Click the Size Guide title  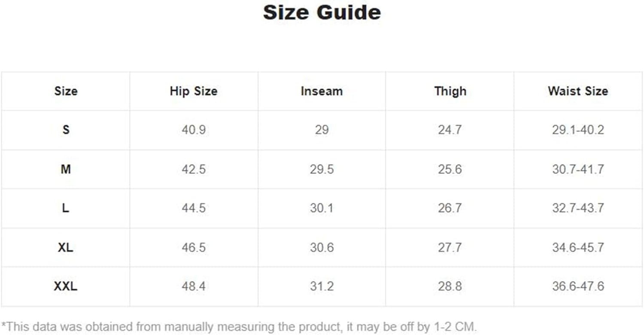(322, 12)
